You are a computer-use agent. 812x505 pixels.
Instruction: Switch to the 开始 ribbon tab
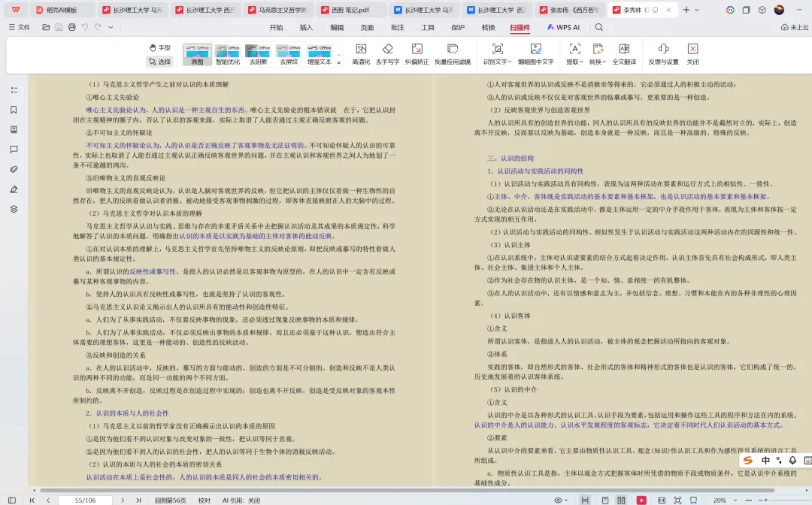[x=276, y=27]
